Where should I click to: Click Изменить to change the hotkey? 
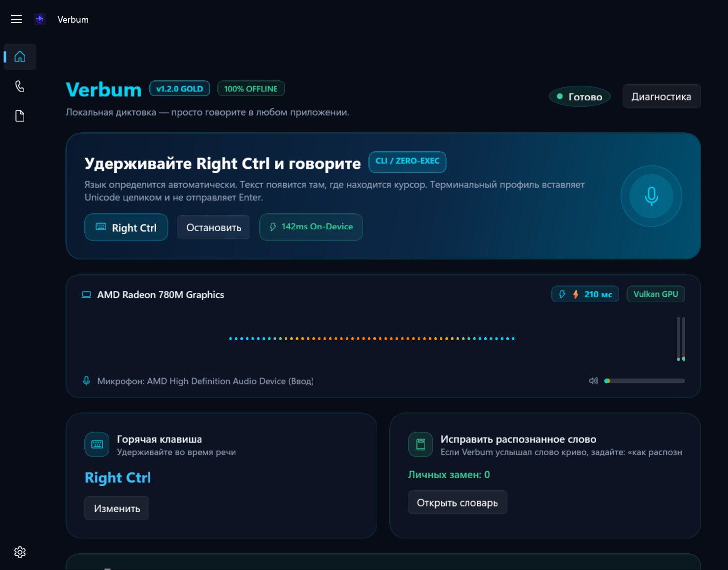click(117, 508)
